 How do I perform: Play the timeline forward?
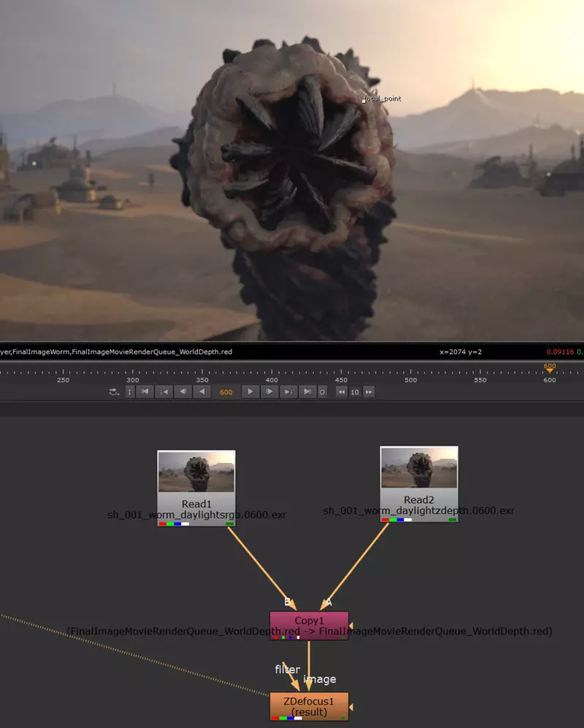250,392
